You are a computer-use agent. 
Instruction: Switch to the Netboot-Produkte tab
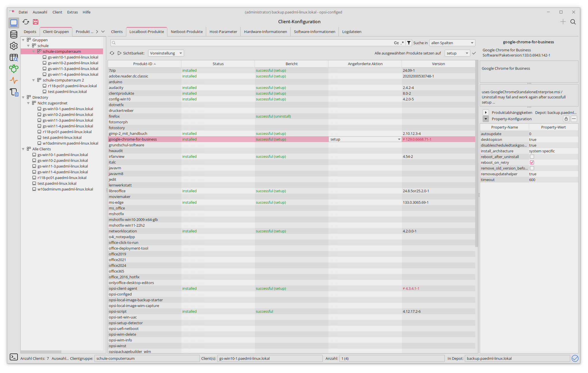point(186,32)
